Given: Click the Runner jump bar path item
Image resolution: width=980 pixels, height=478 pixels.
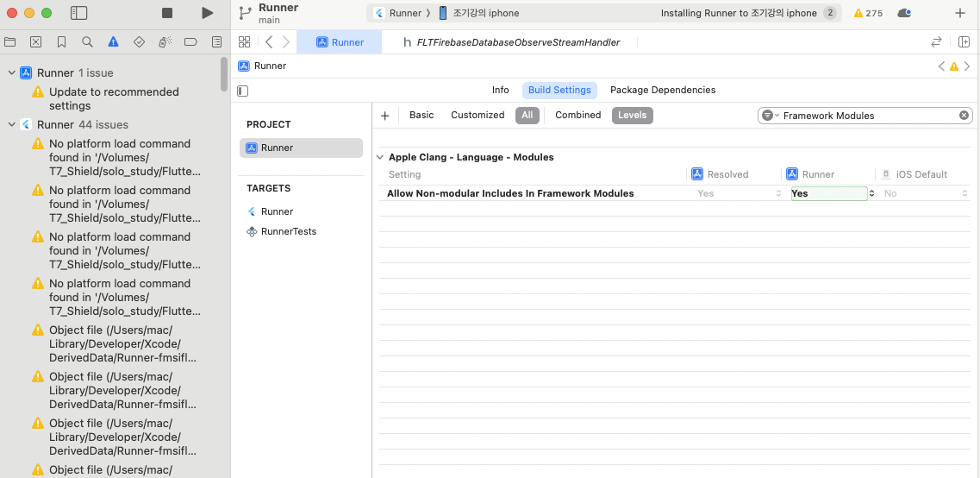Looking at the screenshot, I should [263, 66].
